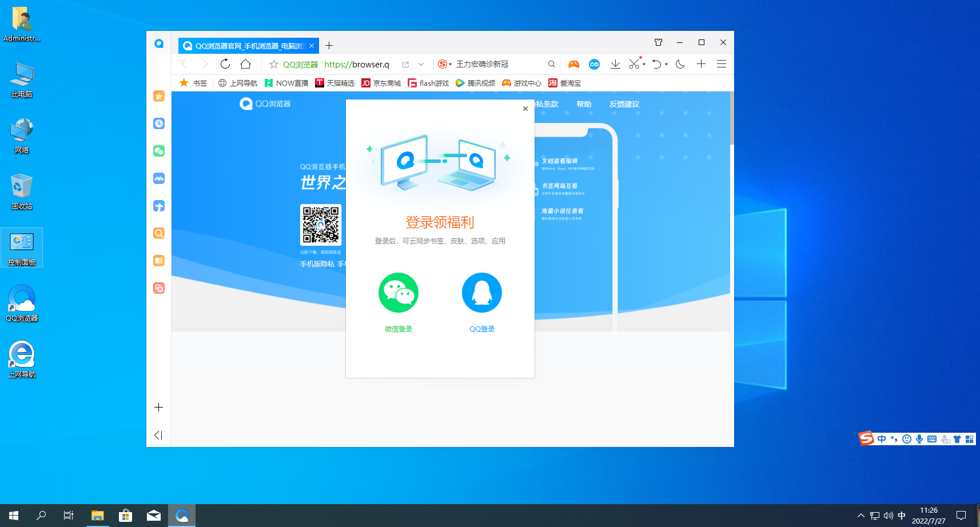Open the 控制面板 desktop icon
Screen dimensions: 980x527
tap(22, 247)
